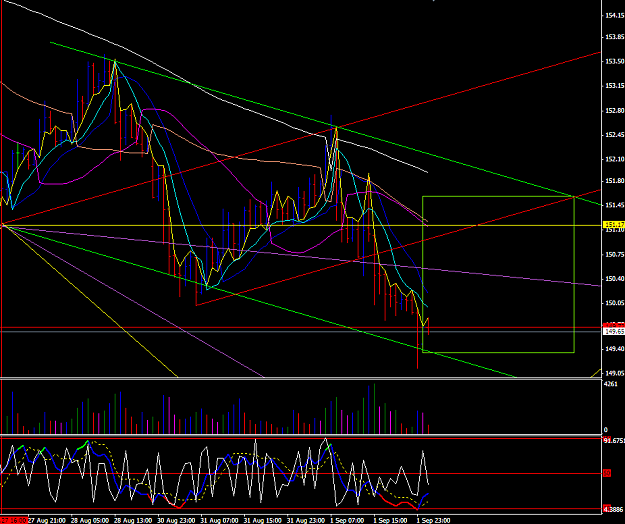Click the 151.45 price axis label
The image size is (625, 524).
615,205
